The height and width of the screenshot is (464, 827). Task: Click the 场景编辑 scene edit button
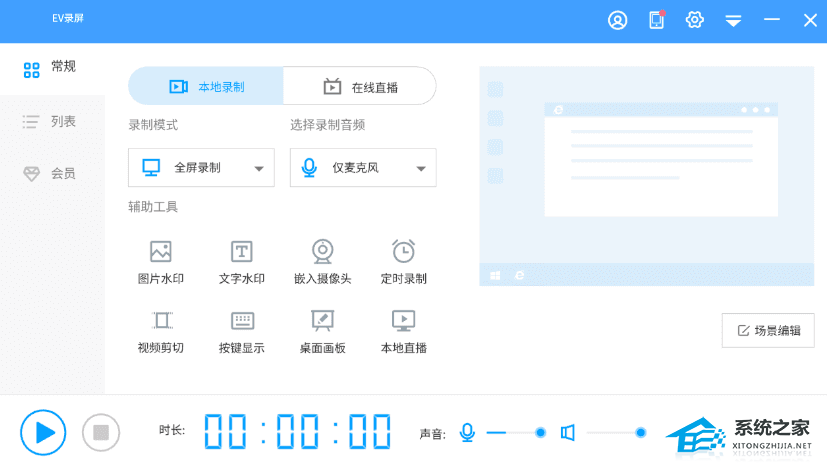point(768,331)
